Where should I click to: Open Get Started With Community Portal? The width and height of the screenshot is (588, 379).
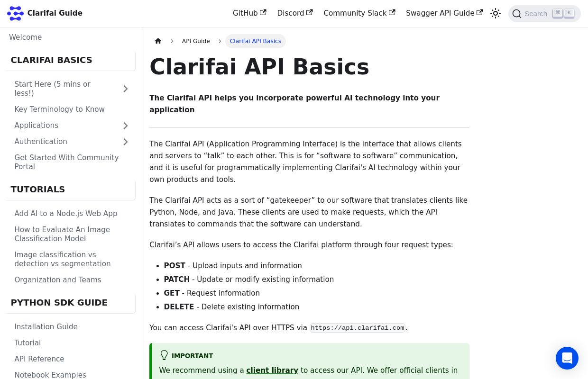point(66,162)
